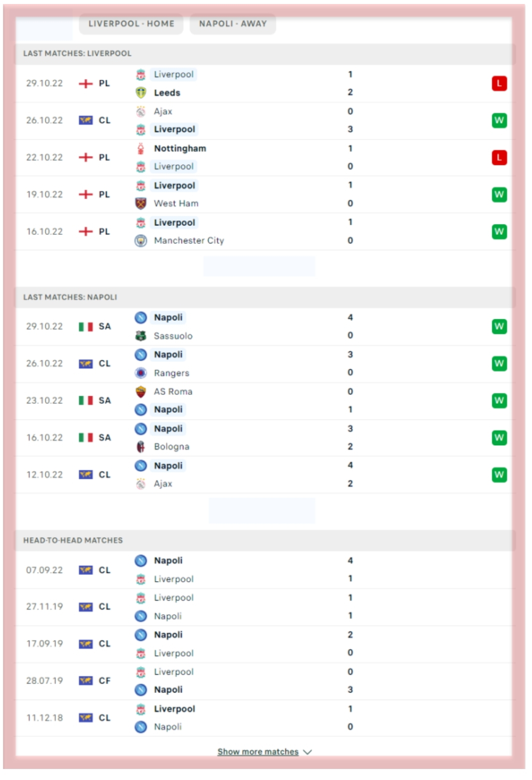Click the Manchester City crest icon
The height and width of the screenshot is (780, 532).
[x=141, y=241]
